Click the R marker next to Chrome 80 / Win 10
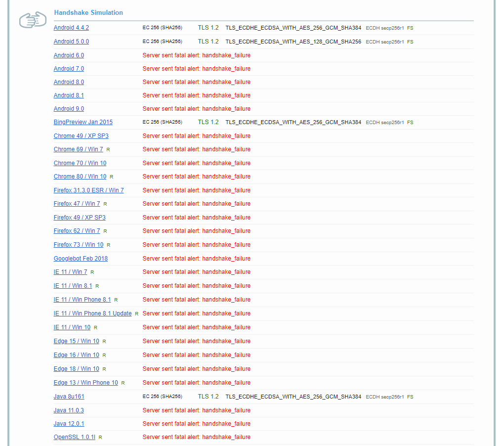The width and height of the screenshot is (504, 446). click(111, 177)
